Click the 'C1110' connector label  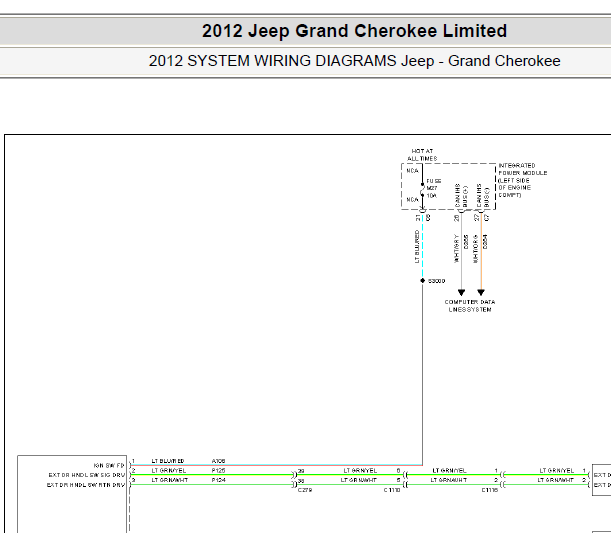pos(392,490)
